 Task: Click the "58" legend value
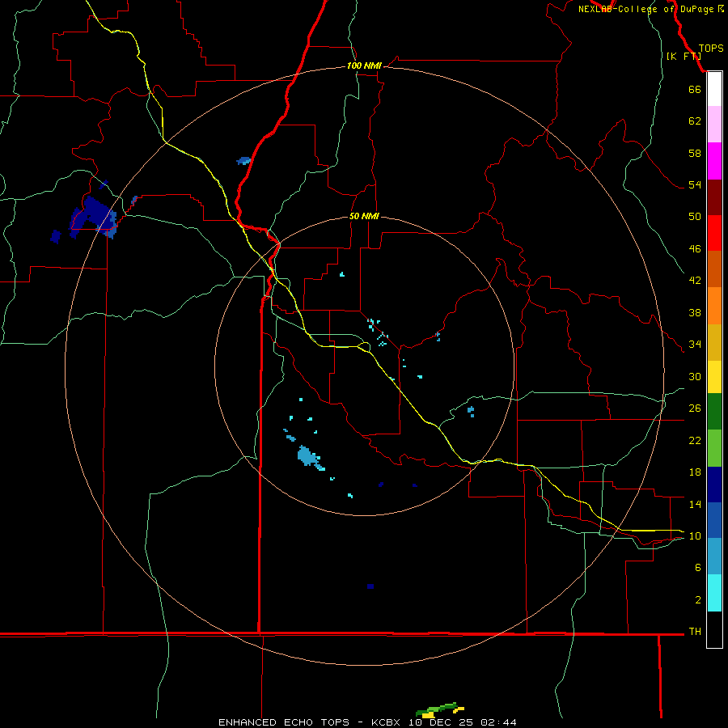[695, 153]
